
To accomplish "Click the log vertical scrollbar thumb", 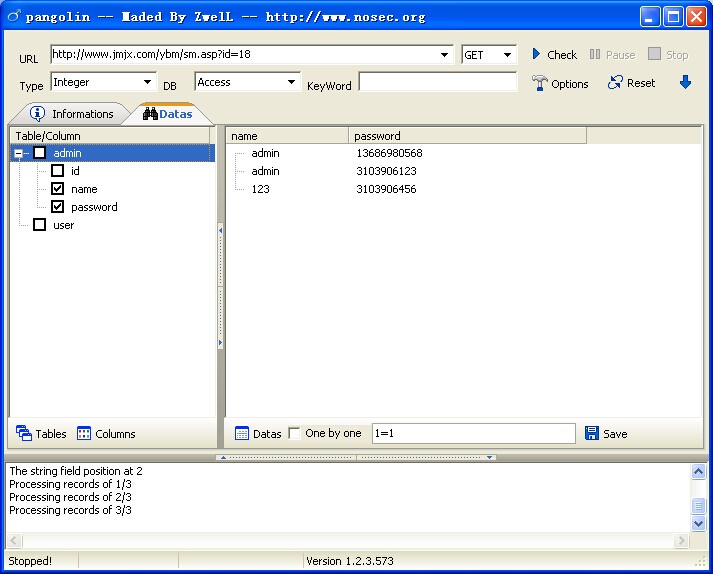I will coord(698,505).
